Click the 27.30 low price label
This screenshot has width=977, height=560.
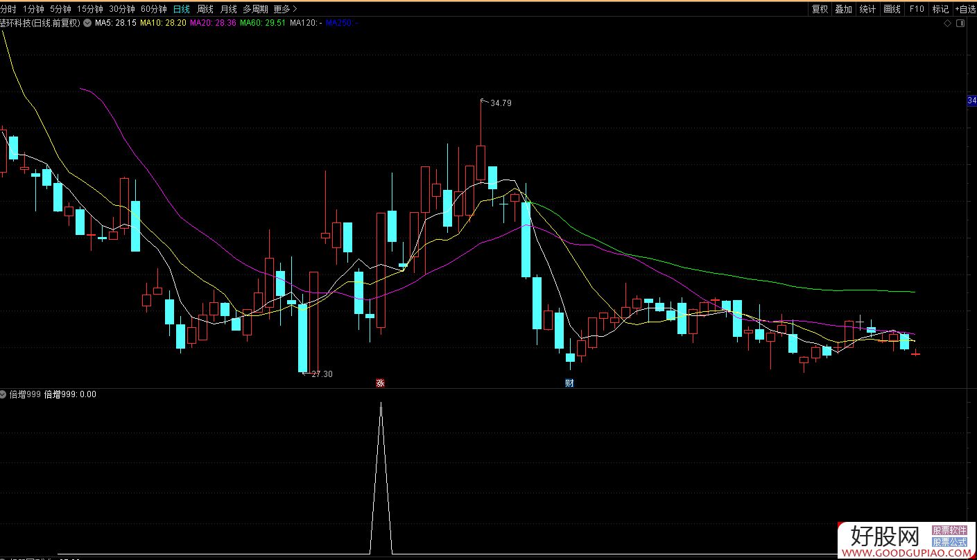[x=322, y=374]
